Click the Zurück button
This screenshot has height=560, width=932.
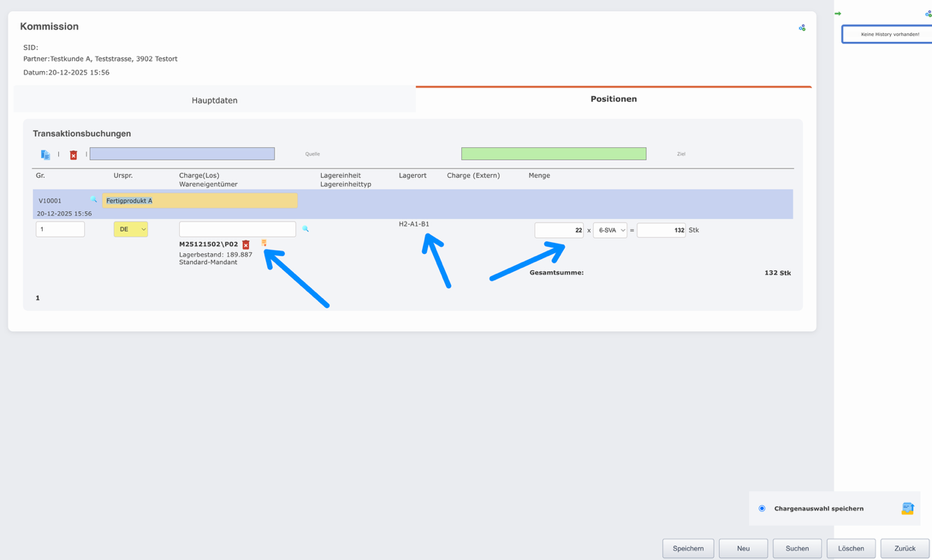(x=904, y=548)
